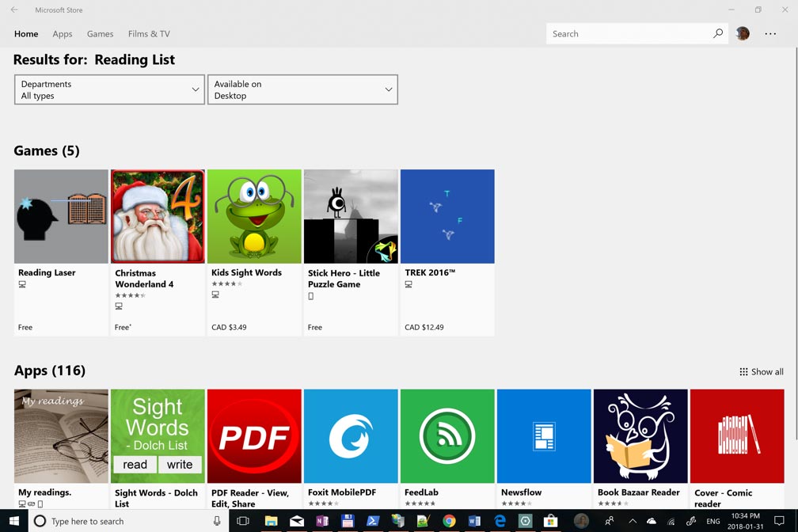The width and height of the screenshot is (798, 532).
Task: Open the Action Center notifications icon
Action: 779,521
